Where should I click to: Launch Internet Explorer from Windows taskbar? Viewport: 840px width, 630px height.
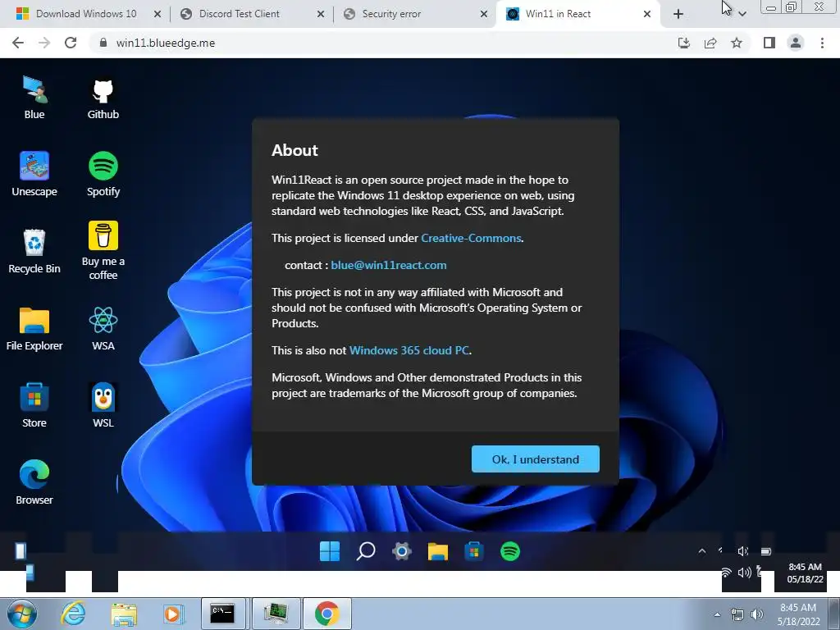click(x=73, y=614)
